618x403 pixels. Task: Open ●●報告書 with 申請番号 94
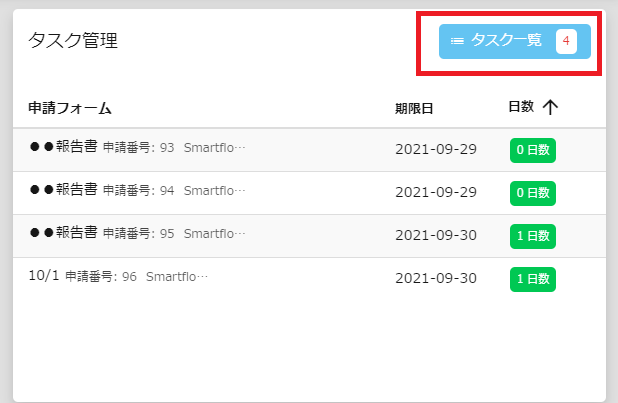[x=309, y=193]
